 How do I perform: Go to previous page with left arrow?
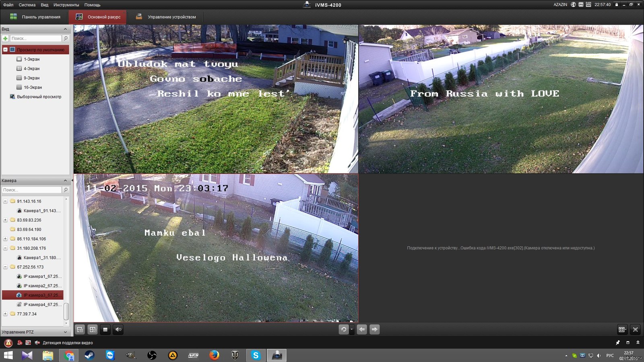(x=362, y=329)
